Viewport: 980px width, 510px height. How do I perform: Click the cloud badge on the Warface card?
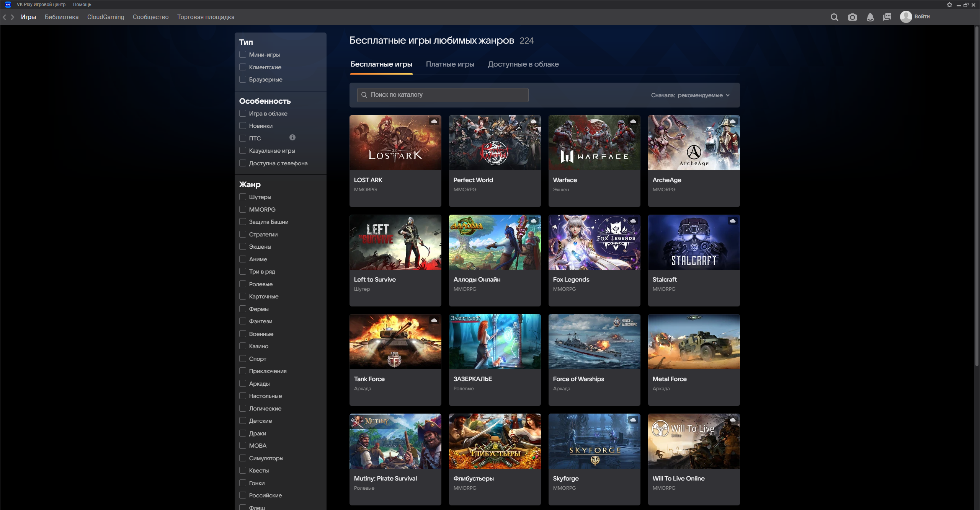point(633,121)
